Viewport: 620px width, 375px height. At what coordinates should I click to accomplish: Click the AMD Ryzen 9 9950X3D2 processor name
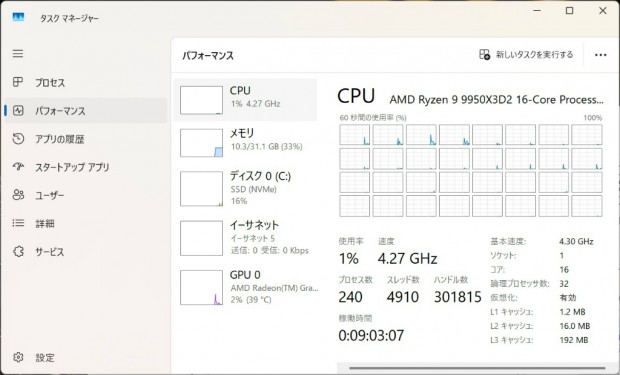tap(496, 99)
